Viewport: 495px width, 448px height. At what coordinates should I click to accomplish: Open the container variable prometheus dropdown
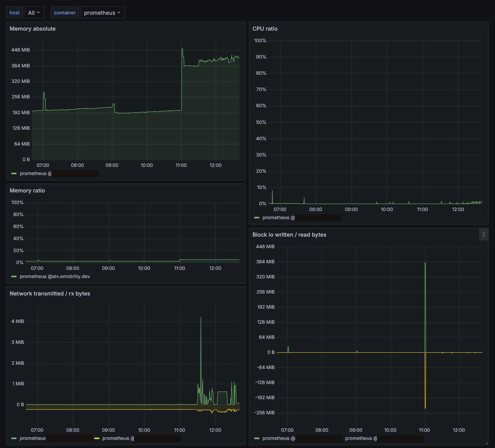click(x=103, y=12)
